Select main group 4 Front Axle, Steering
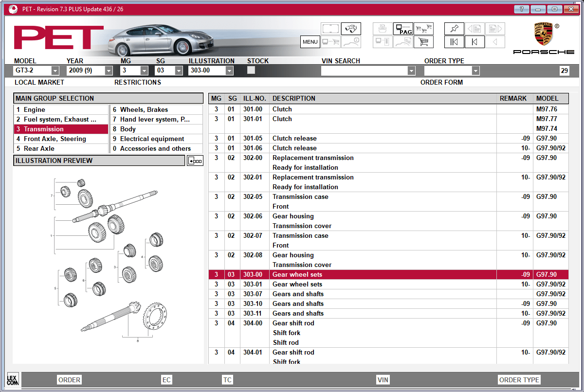This screenshot has height=392, width=584. (x=61, y=139)
